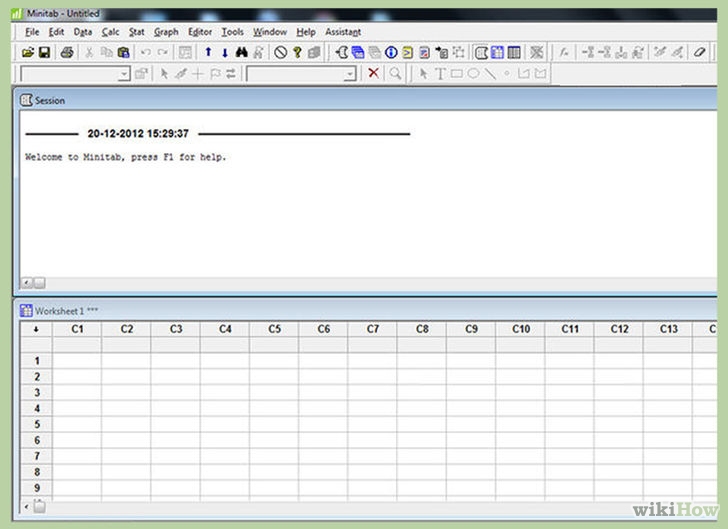This screenshot has height=529, width=728.
Task: Click the C3 column name cell below header
Action: coord(176,345)
